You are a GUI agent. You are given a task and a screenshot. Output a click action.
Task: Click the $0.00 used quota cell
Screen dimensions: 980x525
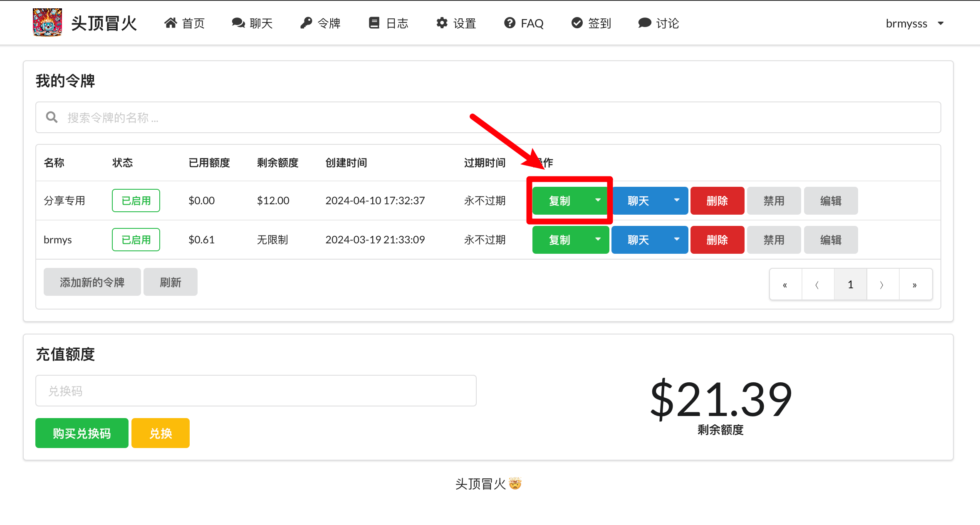(201, 201)
